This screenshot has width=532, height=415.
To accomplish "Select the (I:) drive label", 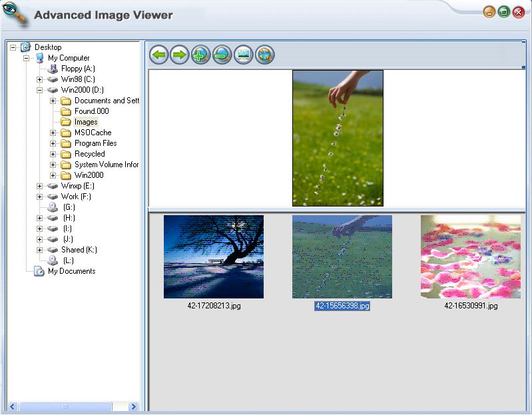I will click(67, 228).
